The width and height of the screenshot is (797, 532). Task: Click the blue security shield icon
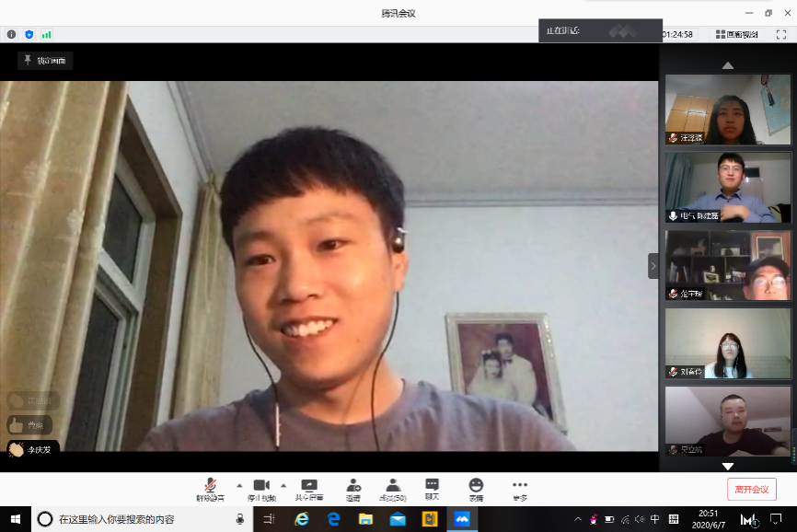pyautogui.click(x=29, y=35)
